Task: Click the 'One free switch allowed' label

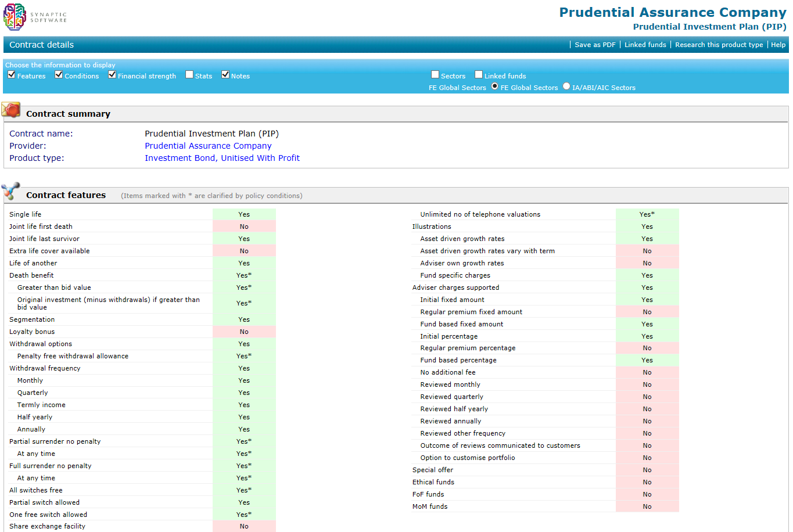Action: pos(48,515)
